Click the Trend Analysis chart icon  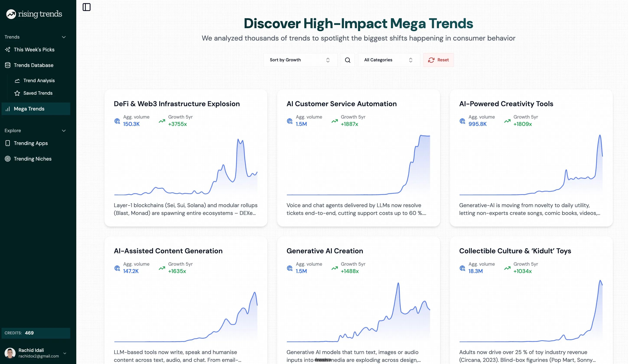coord(17,80)
